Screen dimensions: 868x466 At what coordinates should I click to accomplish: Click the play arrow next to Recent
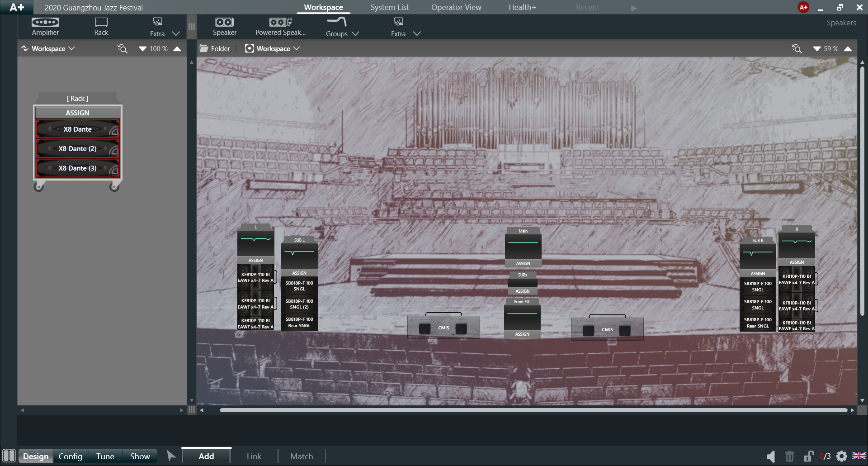click(634, 8)
